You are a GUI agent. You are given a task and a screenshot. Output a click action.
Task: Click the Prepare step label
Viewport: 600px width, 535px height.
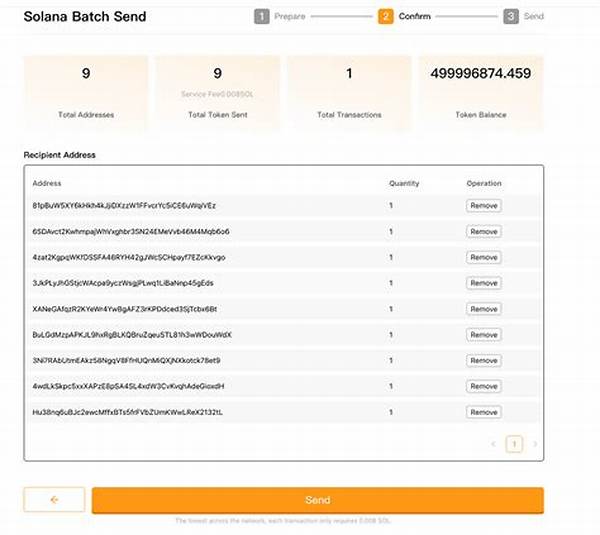pos(290,16)
